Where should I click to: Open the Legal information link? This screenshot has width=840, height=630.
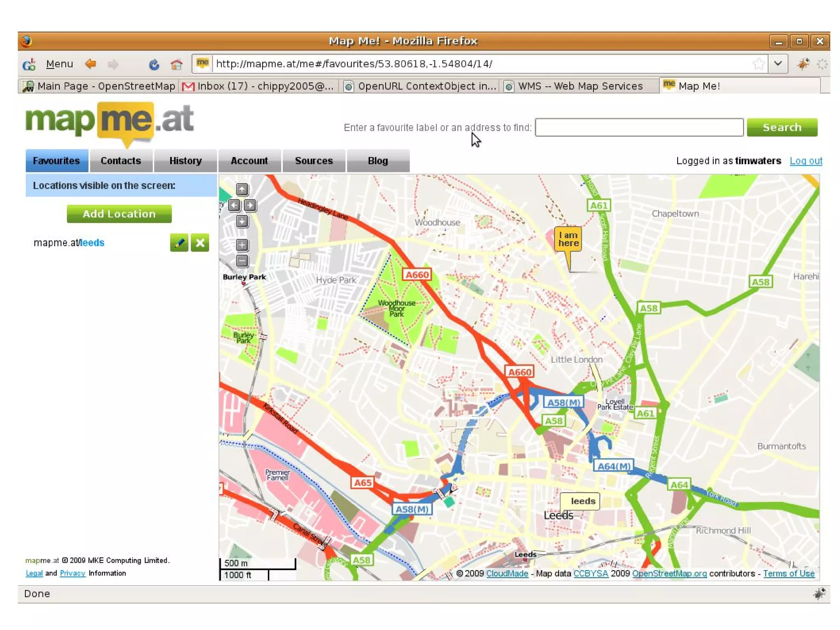(34, 573)
